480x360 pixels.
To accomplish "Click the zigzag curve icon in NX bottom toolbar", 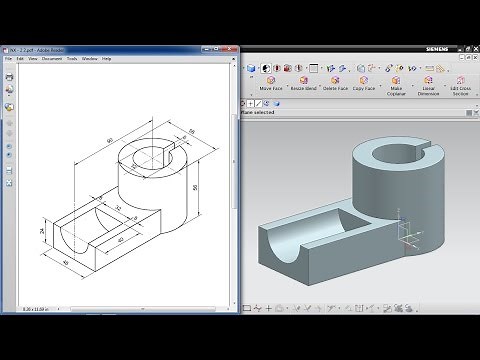I will click(257, 308).
